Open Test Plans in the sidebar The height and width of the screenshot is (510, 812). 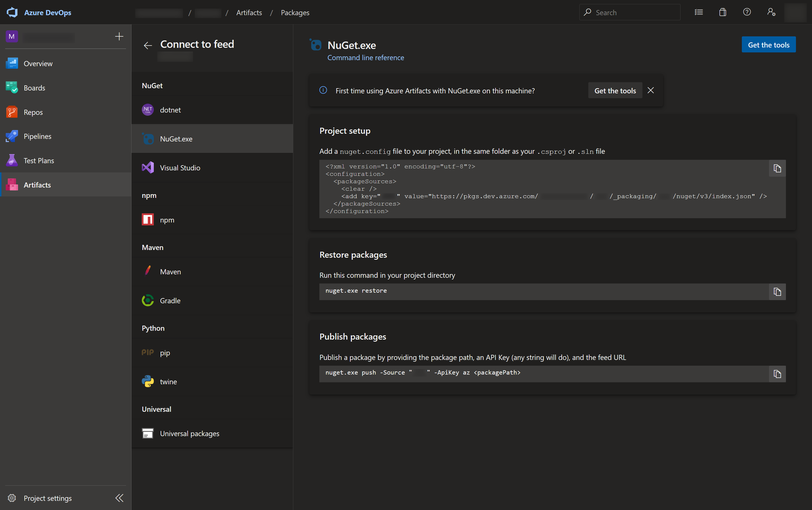(x=66, y=160)
